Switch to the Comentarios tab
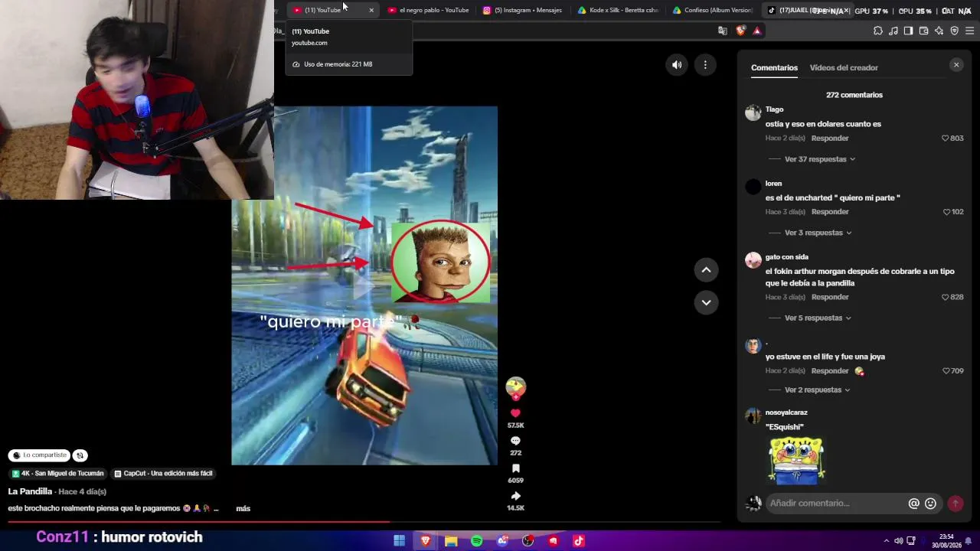This screenshot has width=980, height=551. [774, 67]
